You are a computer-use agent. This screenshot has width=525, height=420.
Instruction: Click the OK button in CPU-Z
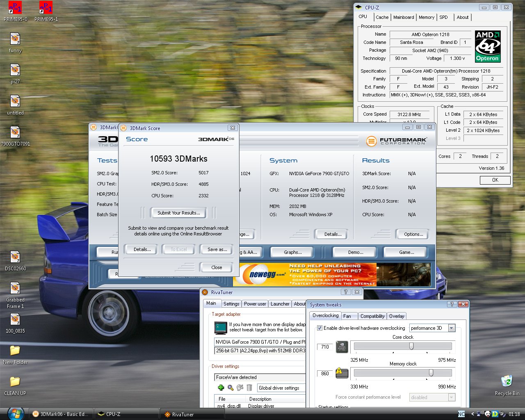pos(495,180)
